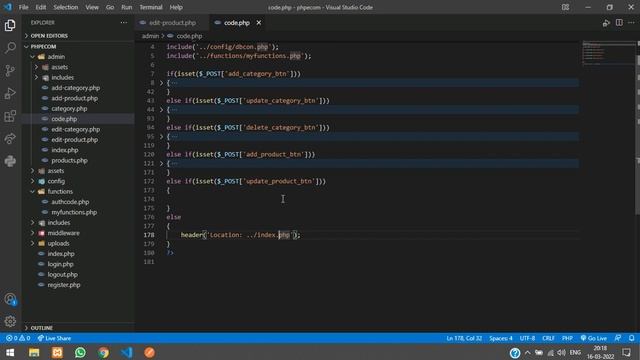This screenshot has height=360, width=640.
Task: Open Source Control view
Action: pyautogui.click(x=10, y=71)
